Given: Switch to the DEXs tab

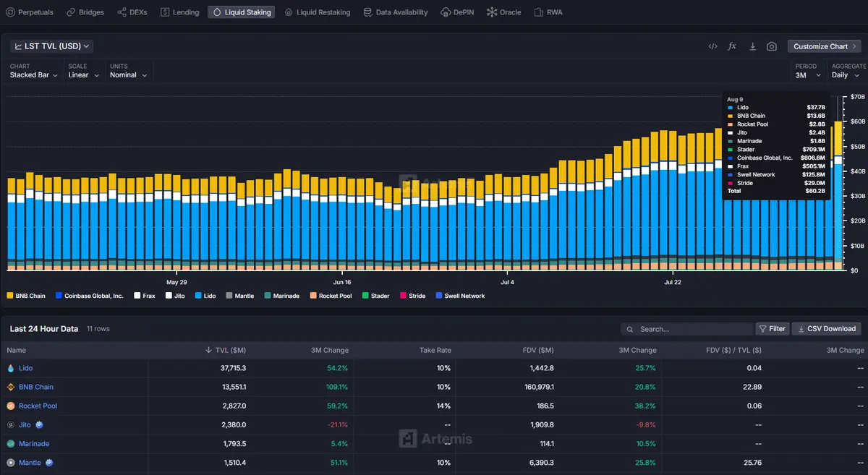Looking at the screenshot, I should tap(132, 12).
